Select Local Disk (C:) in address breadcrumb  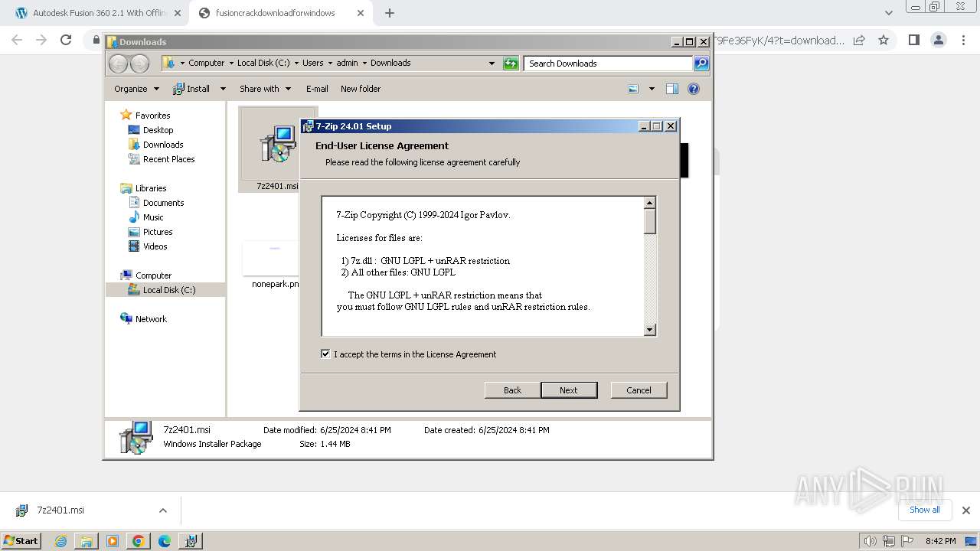coord(263,63)
